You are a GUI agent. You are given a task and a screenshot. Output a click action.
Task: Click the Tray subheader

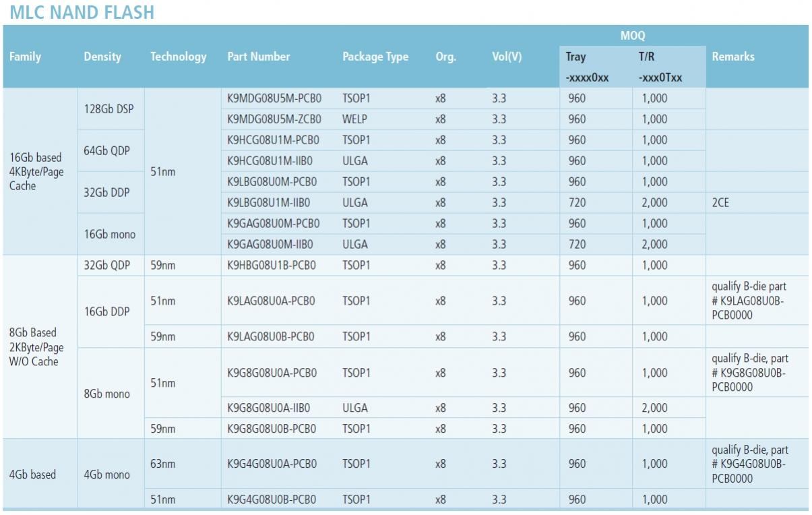pyautogui.click(x=576, y=57)
